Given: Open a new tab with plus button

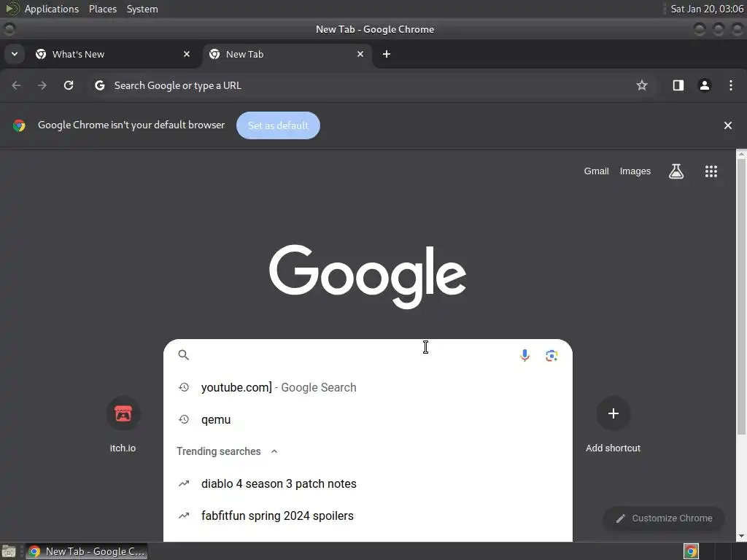Looking at the screenshot, I should pyautogui.click(x=387, y=54).
